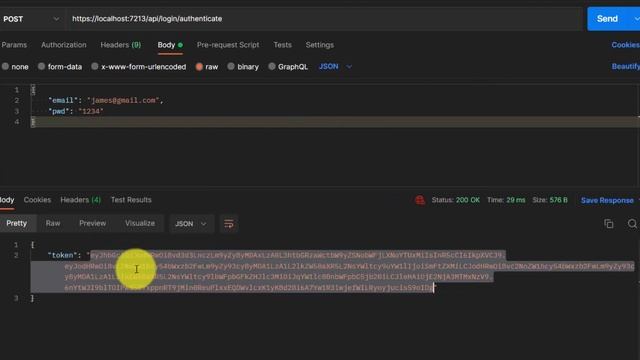The width and height of the screenshot is (640, 360).
Task: Click the Send request button
Action: click(607, 19)
